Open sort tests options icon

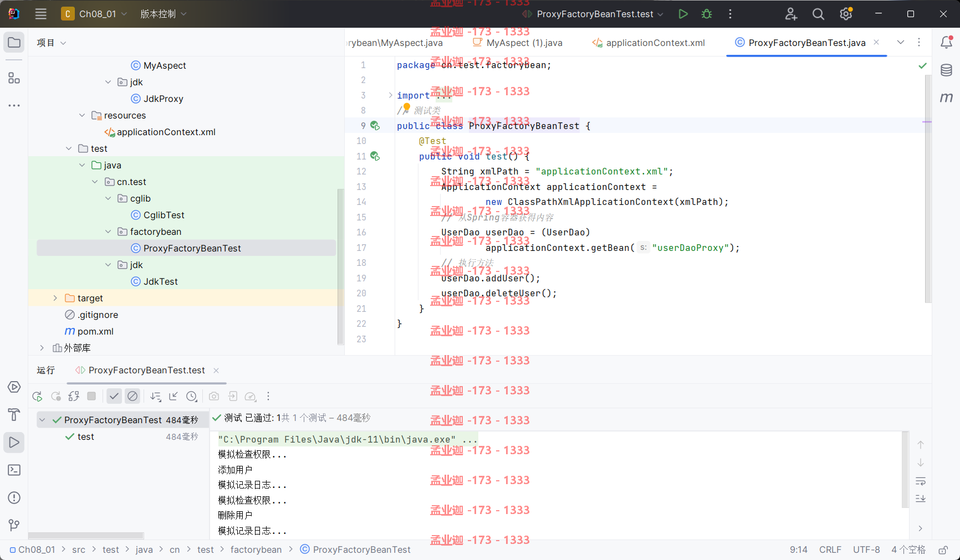click(156, 396)
